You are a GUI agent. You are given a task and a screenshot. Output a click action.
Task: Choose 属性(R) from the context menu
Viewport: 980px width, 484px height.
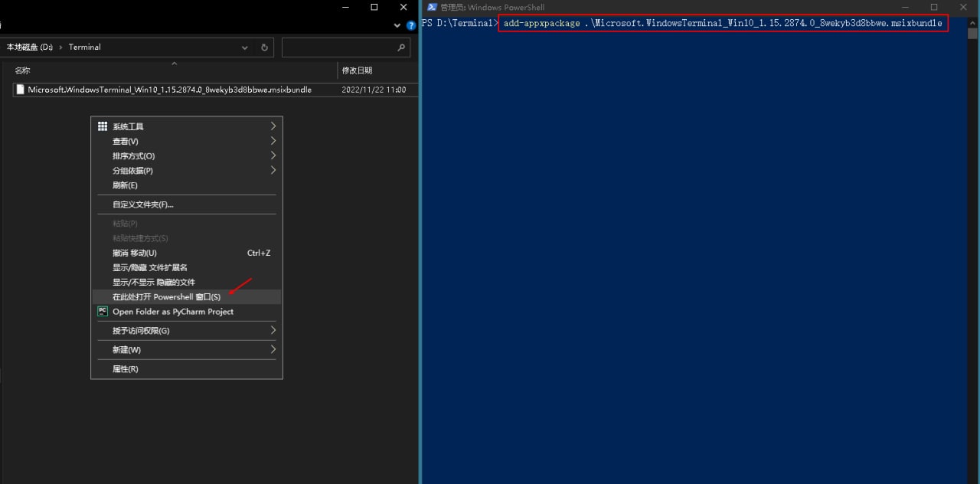tap(187, 369)
